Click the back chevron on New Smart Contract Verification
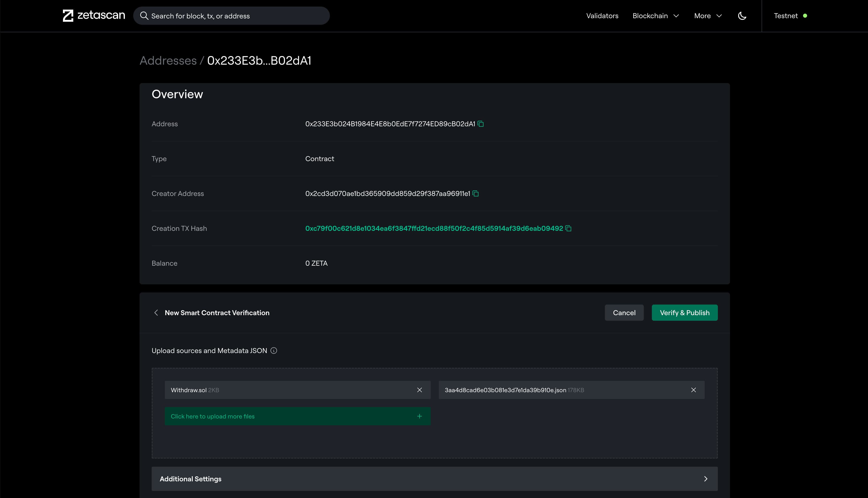This screenshot has width=868, height=498. click(156, 313)
